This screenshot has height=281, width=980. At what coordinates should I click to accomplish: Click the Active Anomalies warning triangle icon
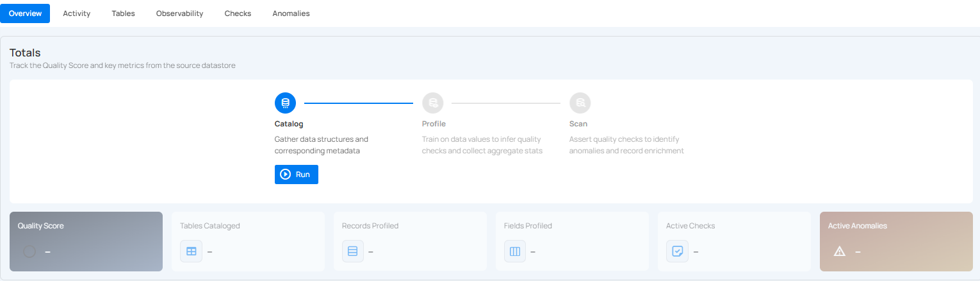839,251
